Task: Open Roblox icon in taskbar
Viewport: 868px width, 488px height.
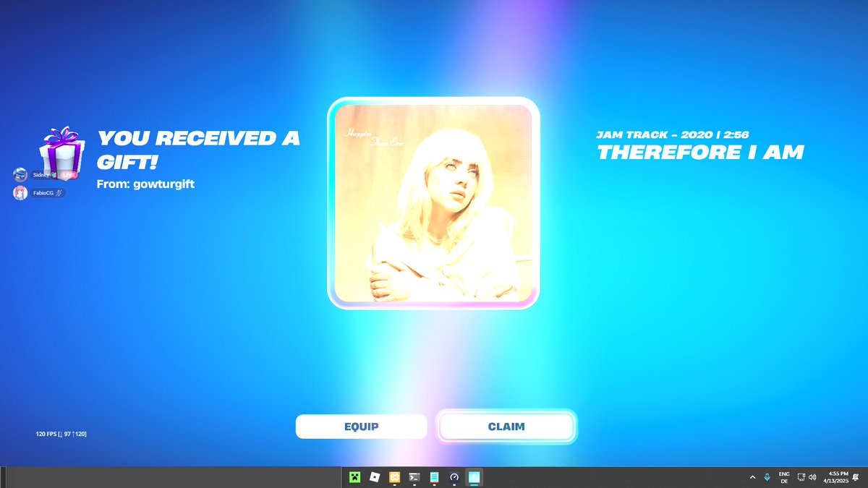Action: (x=375, y=477)
